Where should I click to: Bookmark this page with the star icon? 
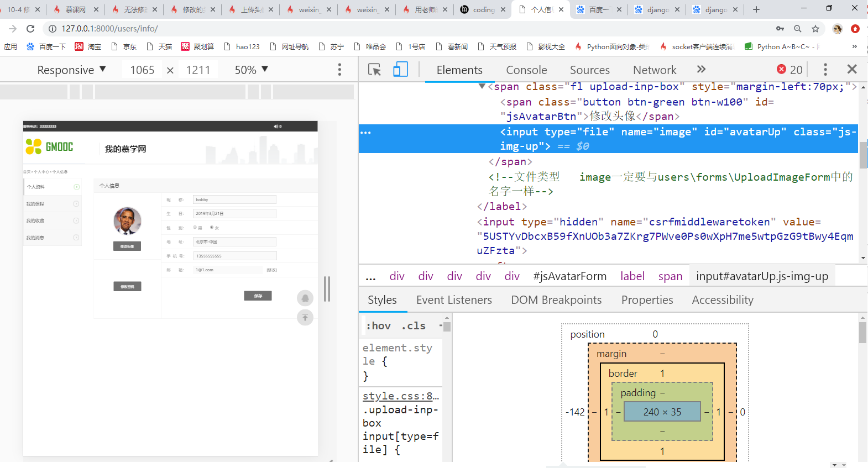click(x=815, y=29)
